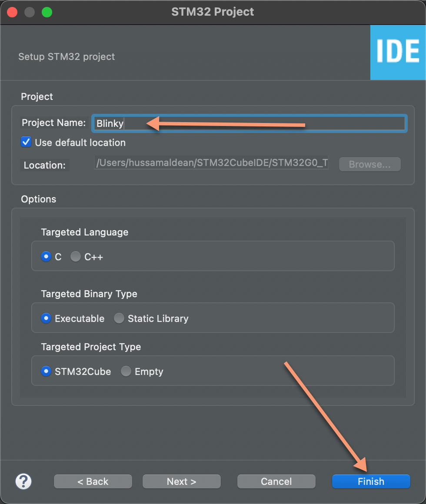Select the STM32Cube project type
The width and height of the screenshot is (426, 504).
coord(46,371)
